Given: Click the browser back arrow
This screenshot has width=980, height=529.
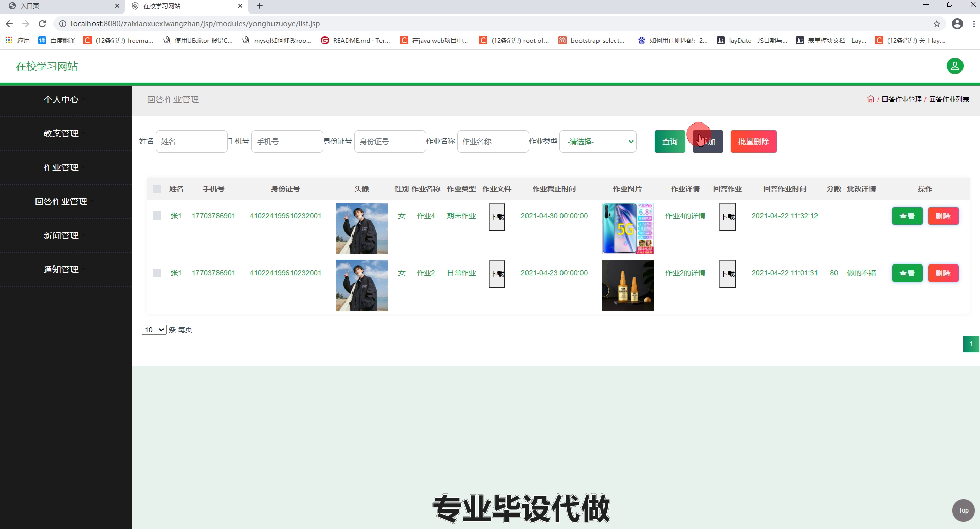Looking at the screenshot, I should coord(9,24).
